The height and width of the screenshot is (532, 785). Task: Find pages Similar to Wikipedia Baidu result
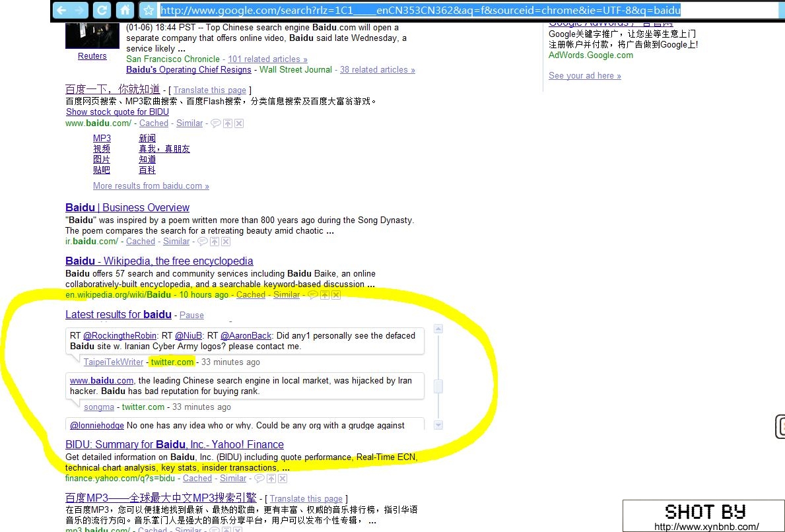click(x=287, y=295)
